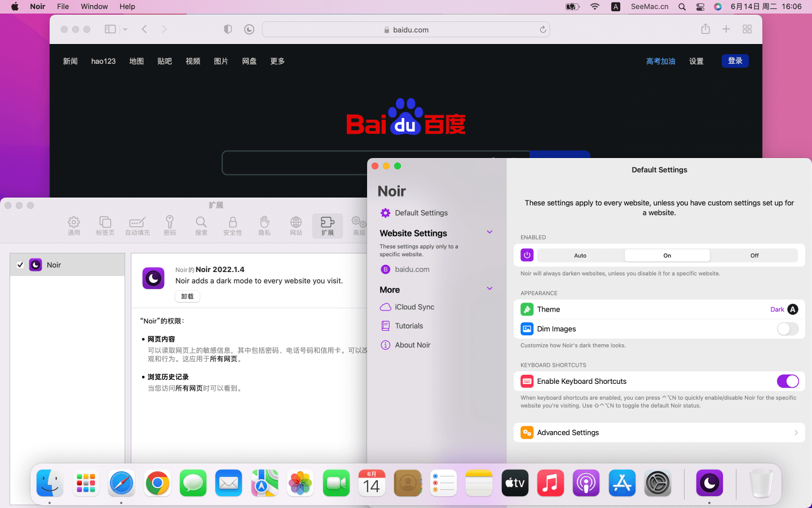Open Safari's Share icon
Viewport: 812px width, 508px height.
(705, 29)
